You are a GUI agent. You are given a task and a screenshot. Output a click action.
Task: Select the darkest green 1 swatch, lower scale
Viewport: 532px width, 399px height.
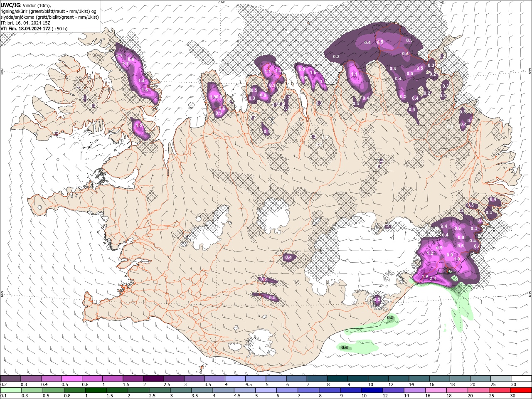point(96,390)
